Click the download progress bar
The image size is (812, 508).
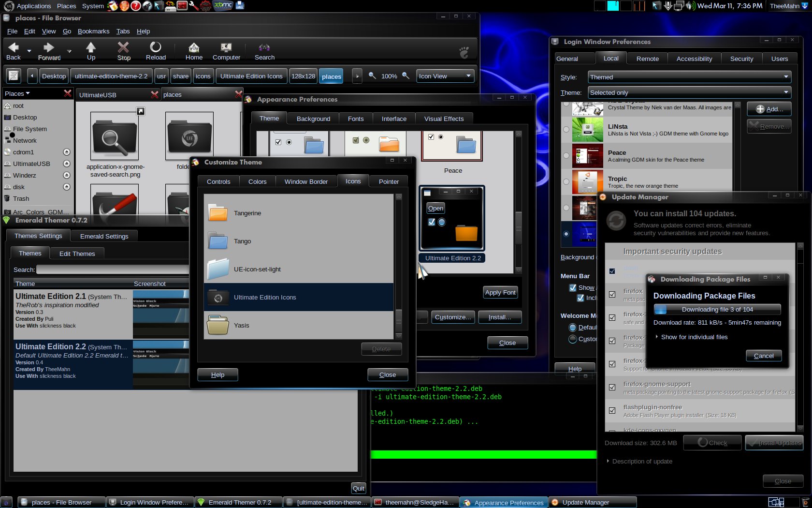[x=717, y=309]
